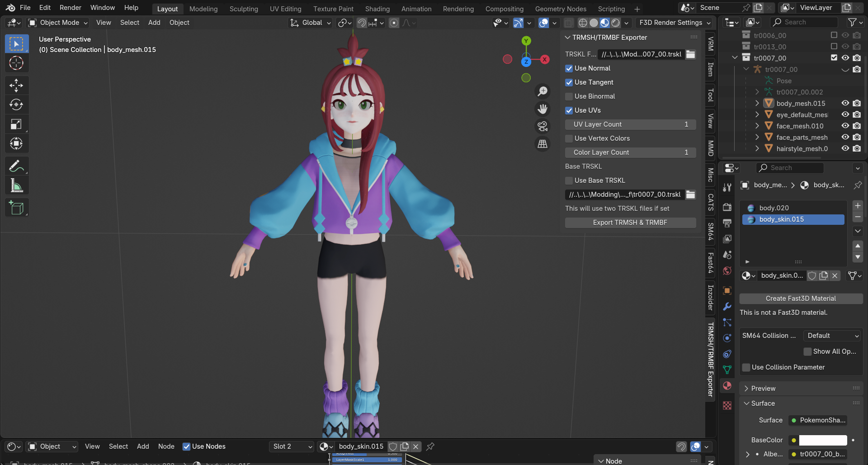
Task: Adjust the Color Layer Count field
Action: point(630,152)
